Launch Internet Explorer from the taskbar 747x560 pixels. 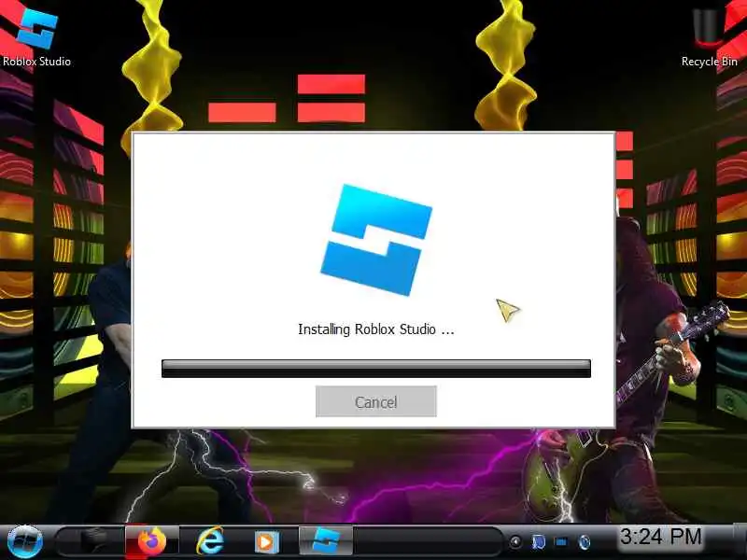(210, 541)
